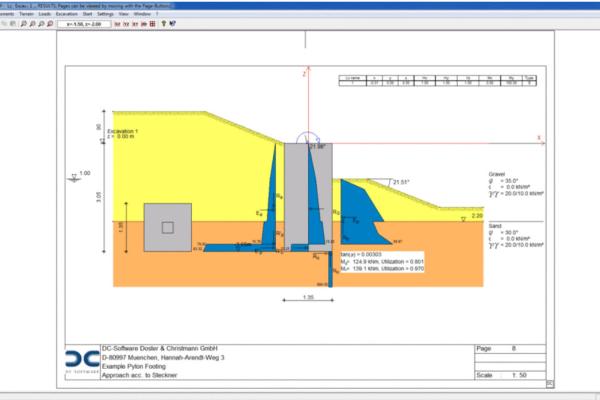Image resolution: width=600 pixels, height=400 pixels.
Task: Click the DC-Software logo in title block
Action: pyautogui.click(x=83, y=360)
